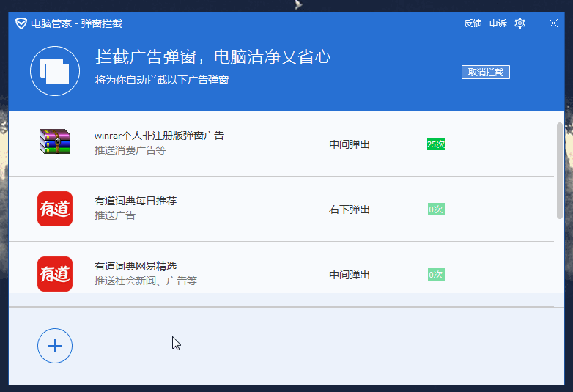Open the 反馈 feedback link
Viewport: 573px width, 392px height.
(473, 23)
